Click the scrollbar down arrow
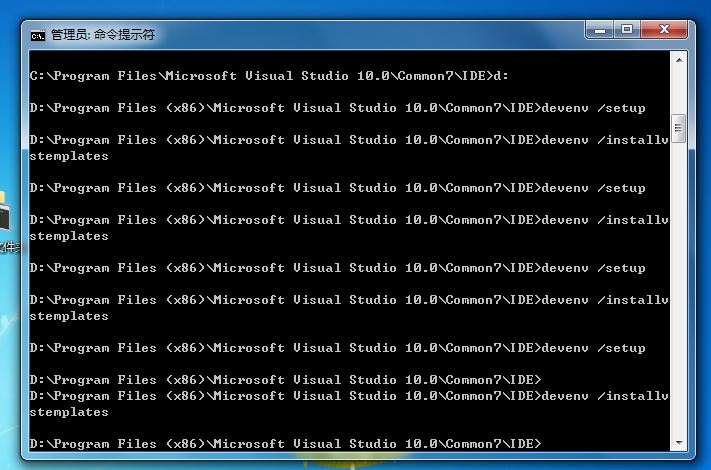711x470 pixels. pos(678,441)
